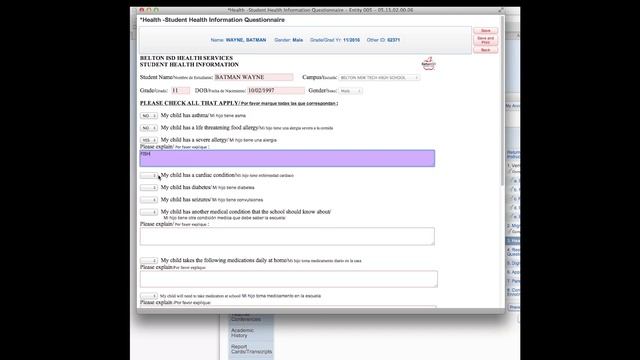The height and width of the screenshot is (360, 640).
Task: Click the questionnaire's vertical scrollbar
Action: 502,102
